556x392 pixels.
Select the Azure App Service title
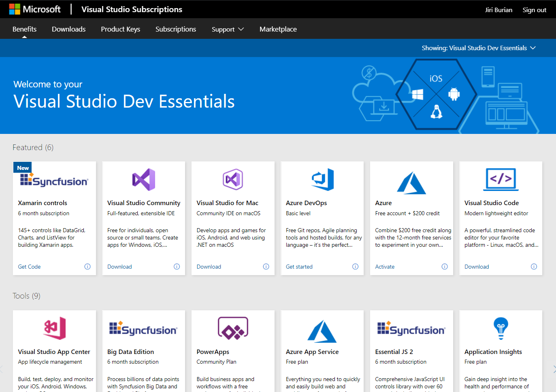click(x=312, y=352)
